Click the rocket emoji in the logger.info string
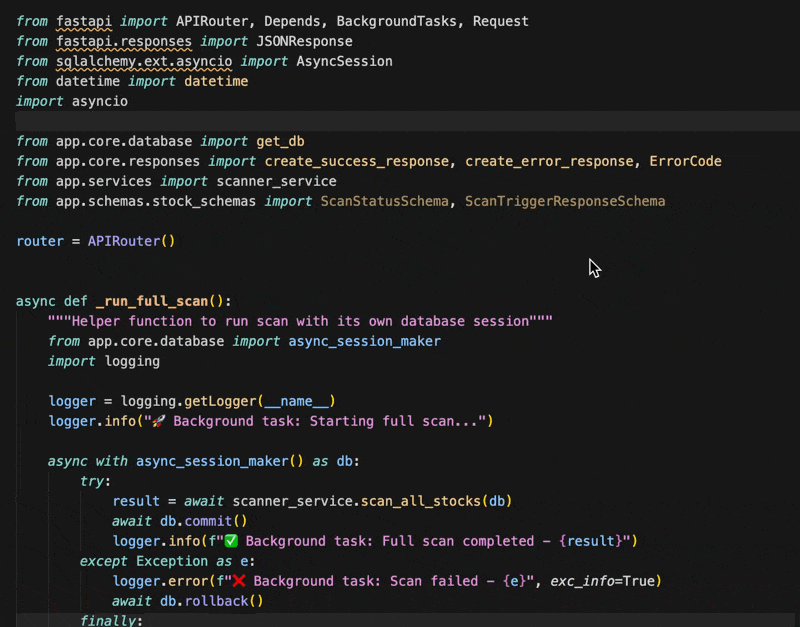The image size is (800, 627). tap(158, 421)
